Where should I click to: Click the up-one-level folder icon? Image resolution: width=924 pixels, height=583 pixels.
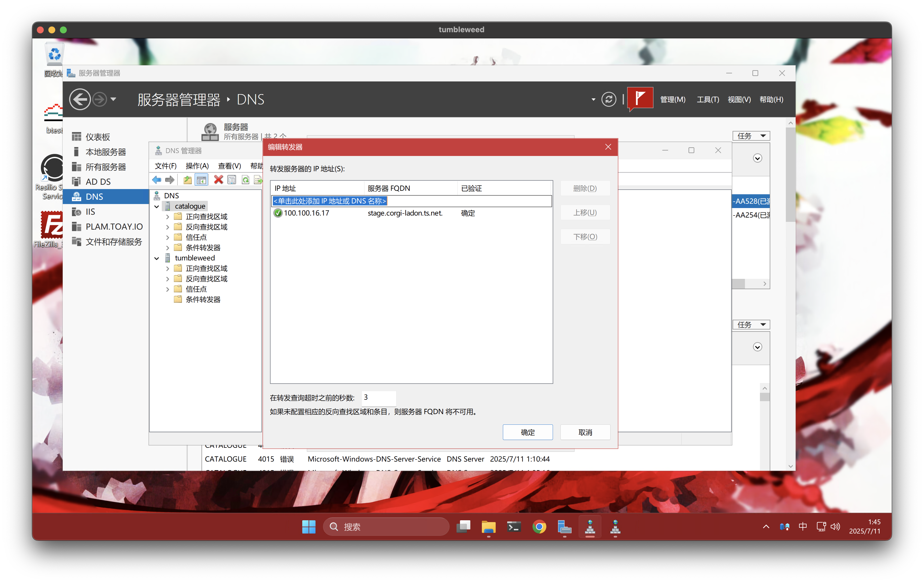coord(187,180)
